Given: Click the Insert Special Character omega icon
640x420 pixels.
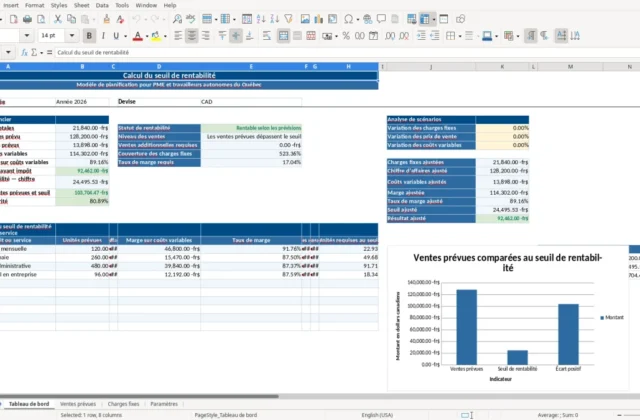Looking at the screenshot, I should 349,19.
